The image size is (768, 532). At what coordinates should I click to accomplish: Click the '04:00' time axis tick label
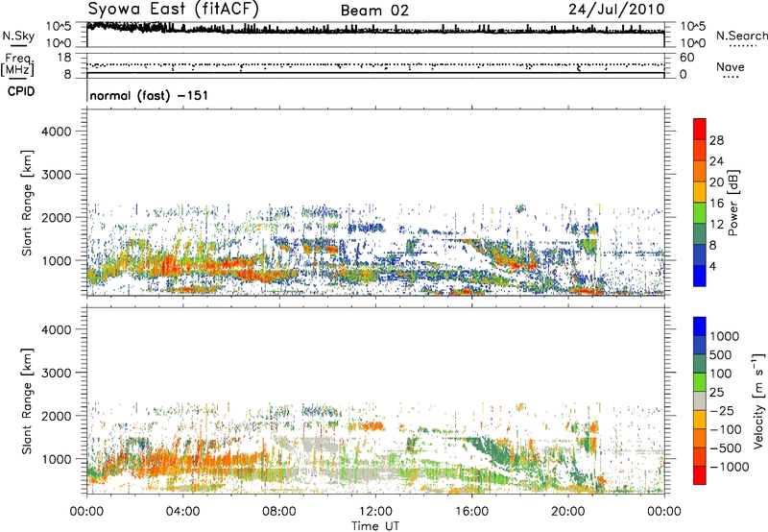pyautogui.click(x=182, y=512)
